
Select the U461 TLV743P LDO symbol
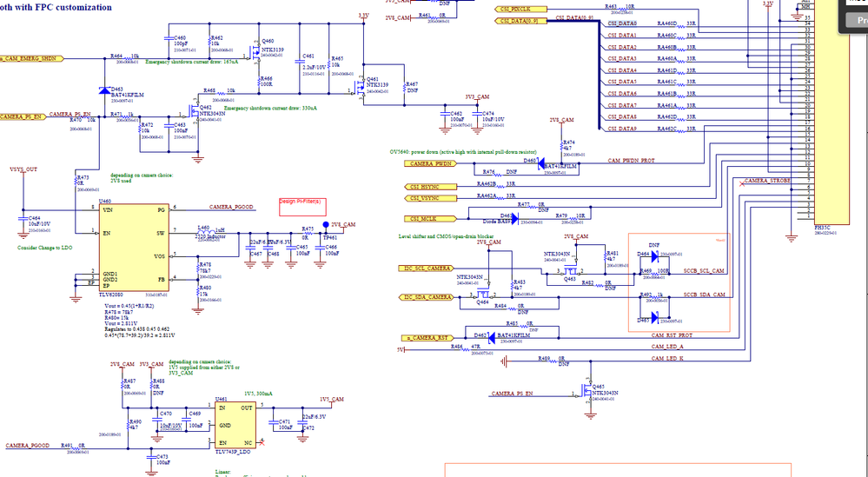click(235, 426)
